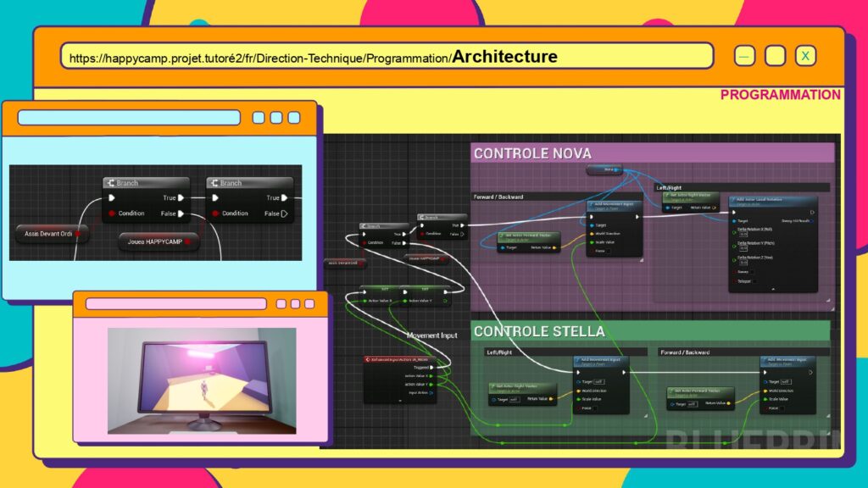The width and height of the screenshot is (868, 488).
Task: Toggle the Teleport checkbox
Action: click(x=756, y=281)
